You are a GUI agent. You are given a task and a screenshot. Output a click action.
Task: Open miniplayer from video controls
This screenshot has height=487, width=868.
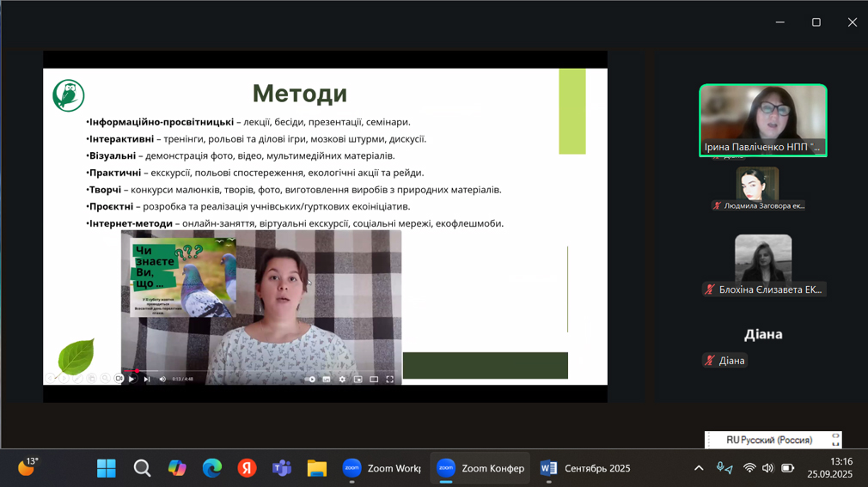pos(358,379)
